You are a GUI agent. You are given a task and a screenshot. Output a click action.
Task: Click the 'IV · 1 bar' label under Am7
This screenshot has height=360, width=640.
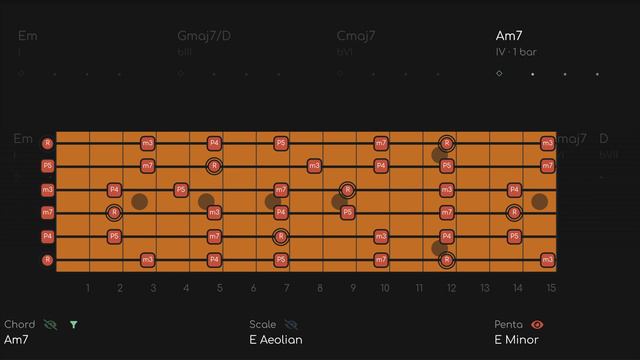click(516, 52)
